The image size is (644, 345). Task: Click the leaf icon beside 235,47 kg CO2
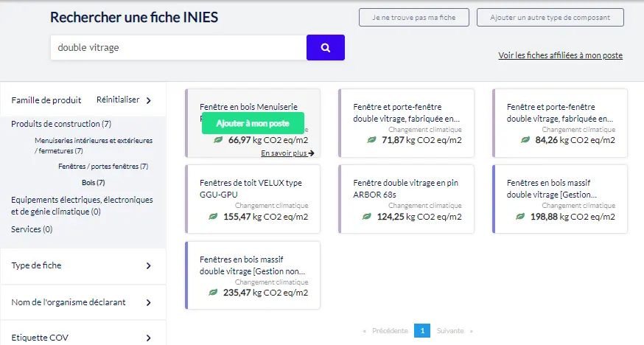213,293
